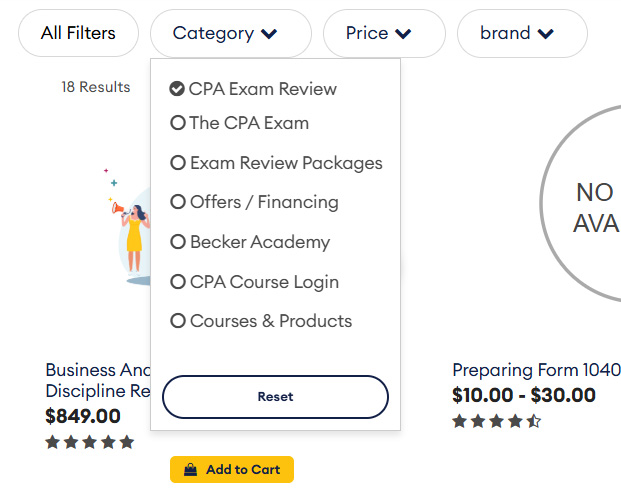Click the Price chevron arrow icon
The image size is (621, 504).
[x=403, y=34]
